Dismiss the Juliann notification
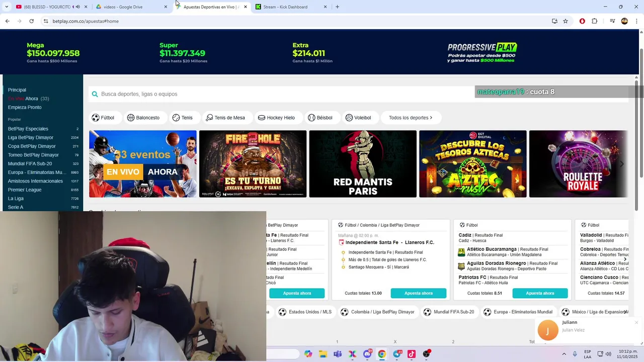The width and height of the screenshot is (644, 362). point(636,322)
